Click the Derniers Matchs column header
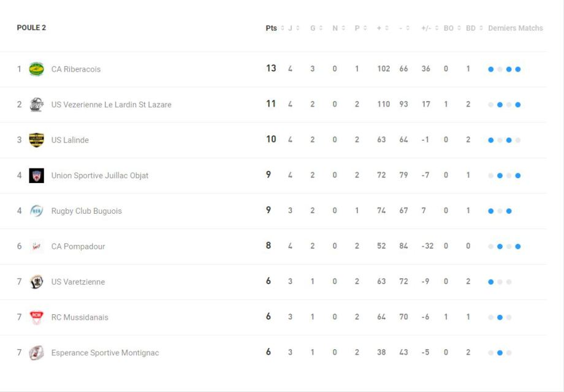Viewport: 564px width, 392px height. (515, 28)
